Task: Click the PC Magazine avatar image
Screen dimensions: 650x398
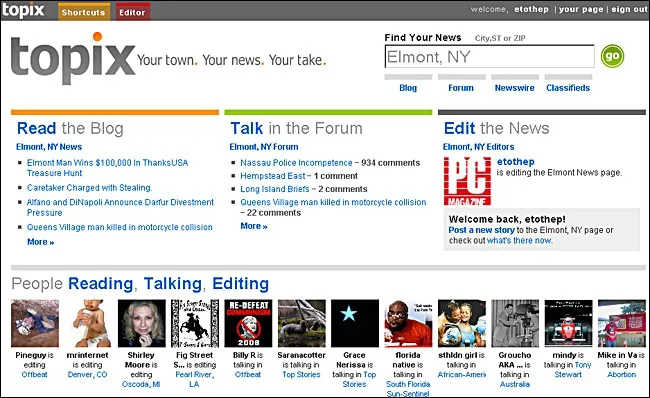Action: pos(467,181)
